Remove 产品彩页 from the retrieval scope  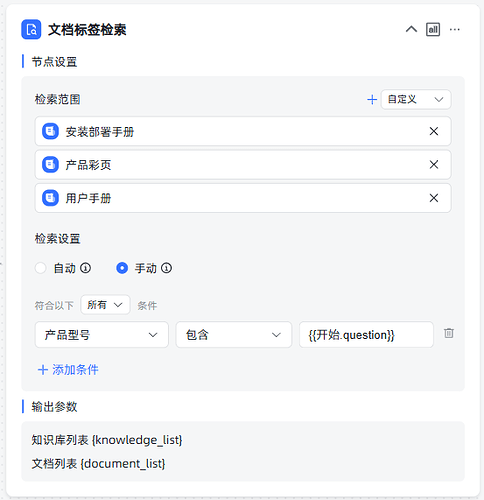coord(434,164)
